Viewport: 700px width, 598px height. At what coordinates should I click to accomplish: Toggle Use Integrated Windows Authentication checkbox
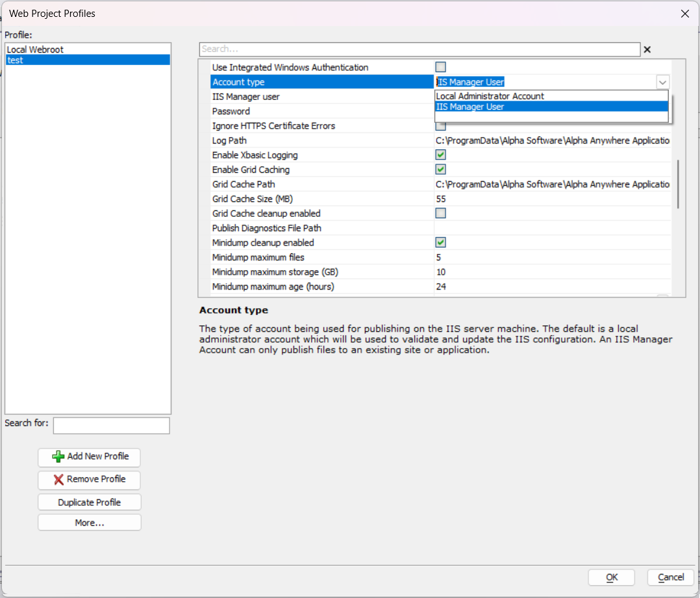pos(441,67)
